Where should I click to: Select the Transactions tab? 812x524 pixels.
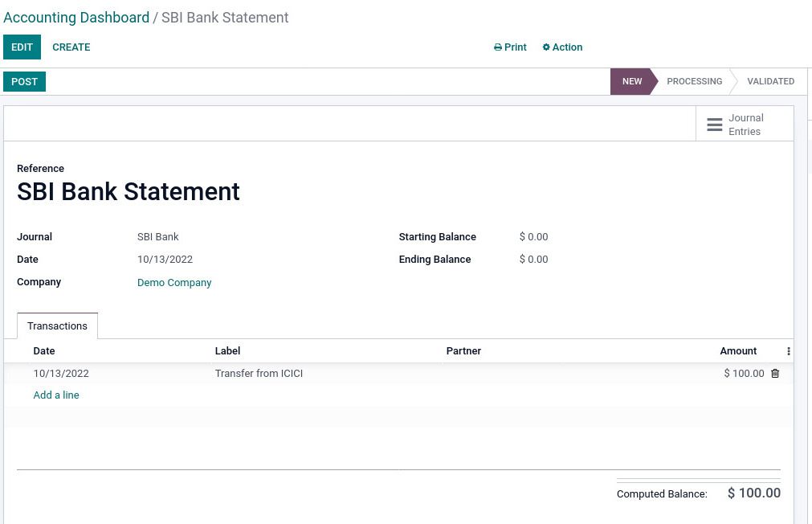pyautogui.click(x=57, y=326)
